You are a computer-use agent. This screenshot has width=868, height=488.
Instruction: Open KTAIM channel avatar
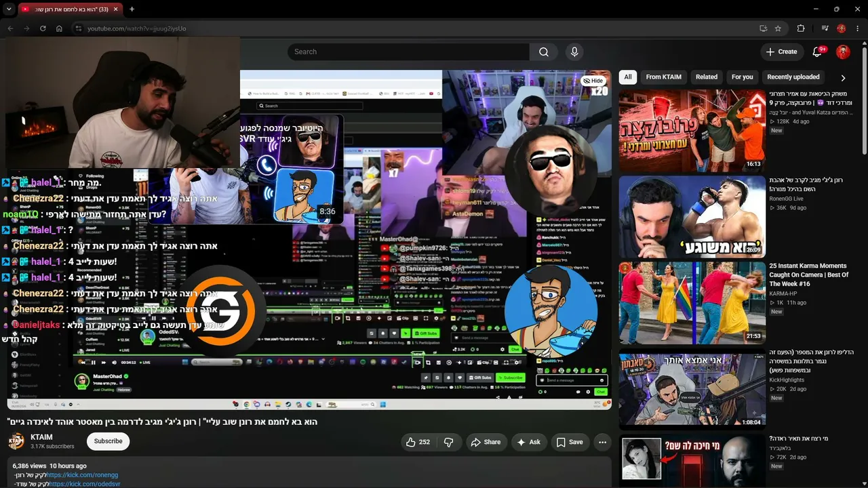pos(16,442)
